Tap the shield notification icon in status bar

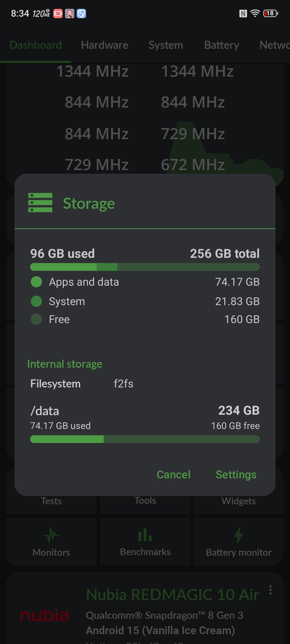(x=81, y=14)
